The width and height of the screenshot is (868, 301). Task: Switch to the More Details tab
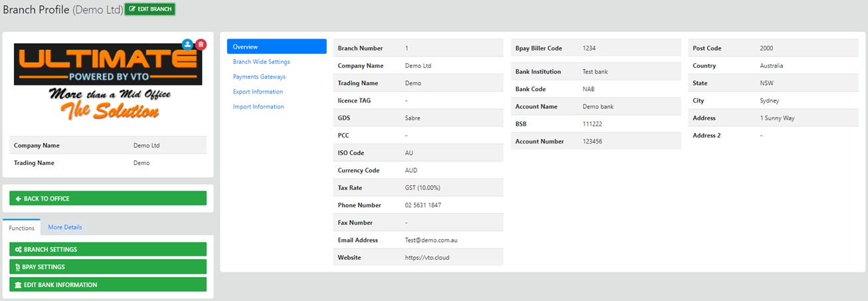click(65, 227)
